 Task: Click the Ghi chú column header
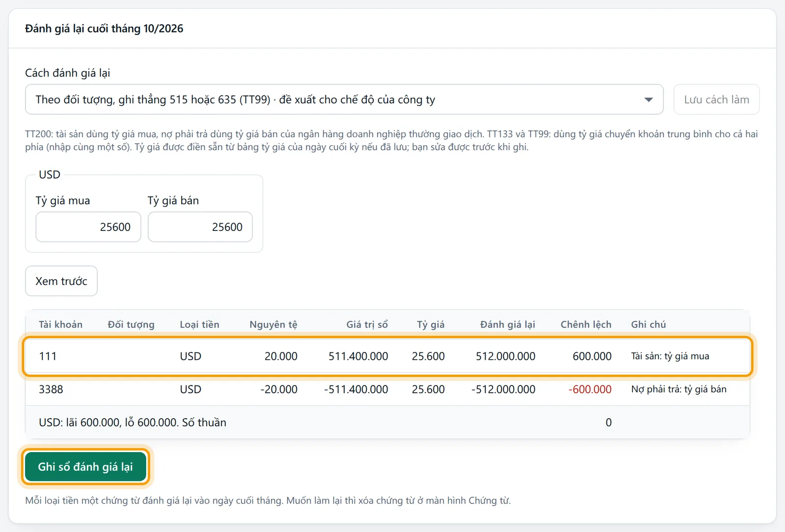(648, 325)
